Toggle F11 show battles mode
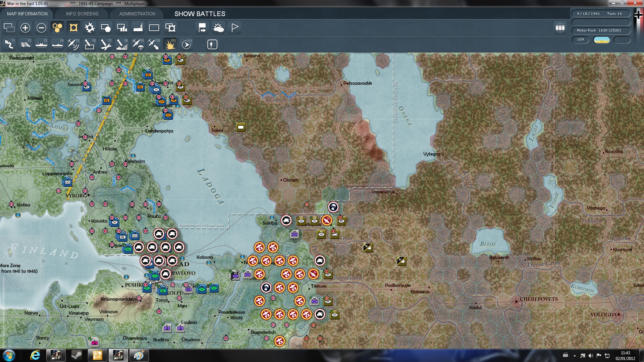Viewport: 644px width, 362px height. tap(170, 44)
